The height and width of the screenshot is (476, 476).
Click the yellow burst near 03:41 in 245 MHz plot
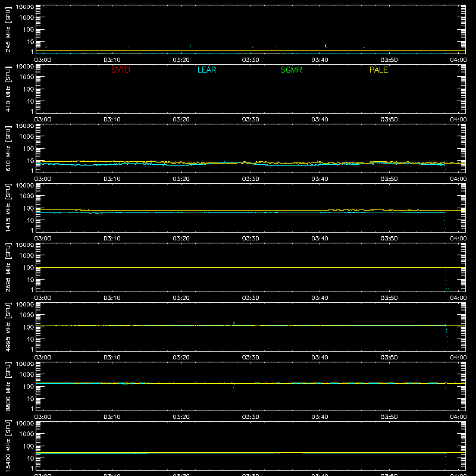pyautogui.click(x=325, y=46)
